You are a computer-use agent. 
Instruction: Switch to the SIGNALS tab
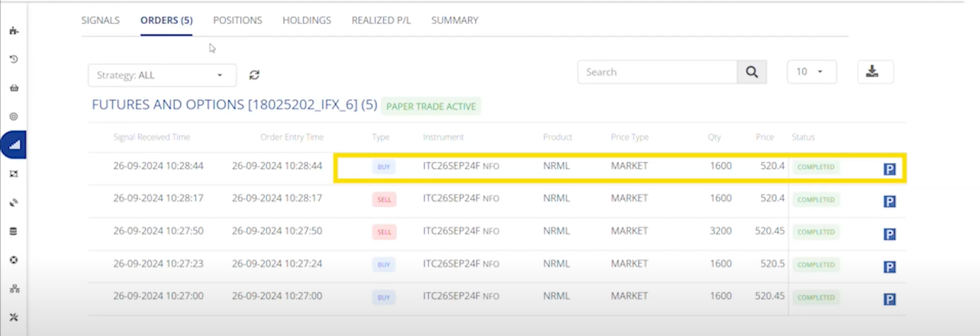pyautogui.click(x=101, y=21)
